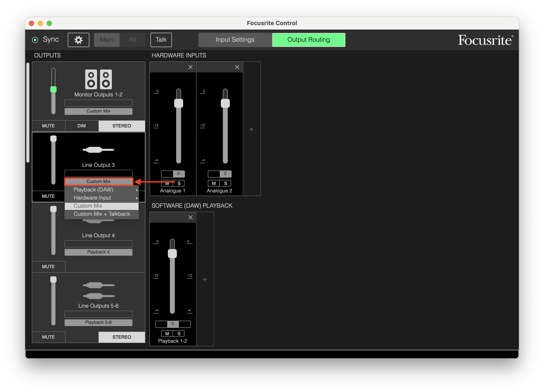Click the Analogue 1 level fader handle
This screenshot has height=392, width=544.
pos(178,103)
